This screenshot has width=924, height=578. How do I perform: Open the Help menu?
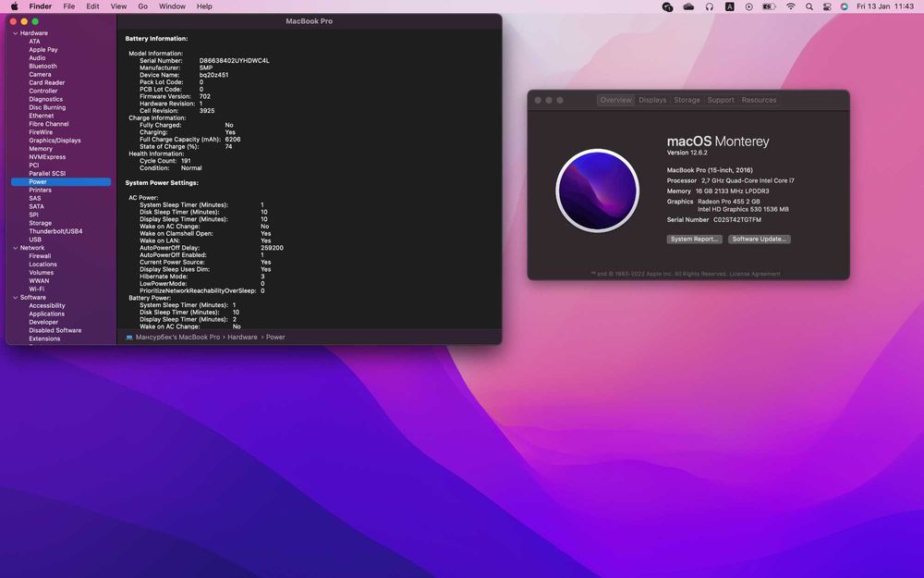coord(204,6)
